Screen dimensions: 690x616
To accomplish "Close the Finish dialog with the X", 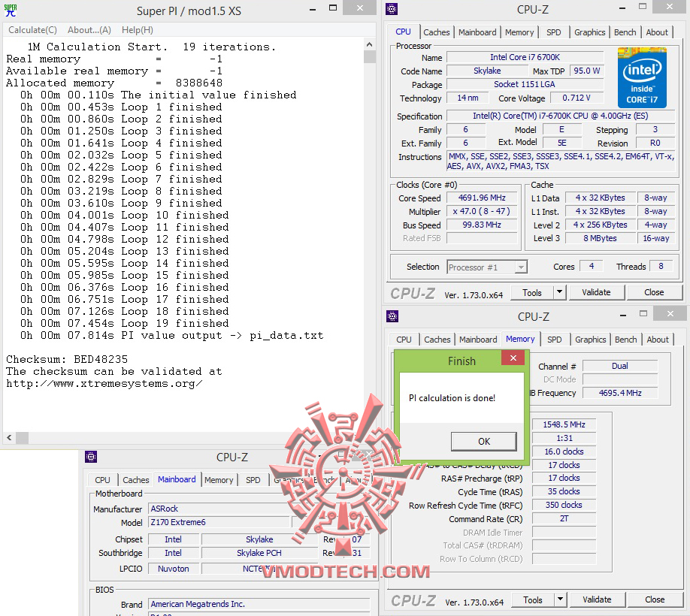I will [x=513, y=358].
